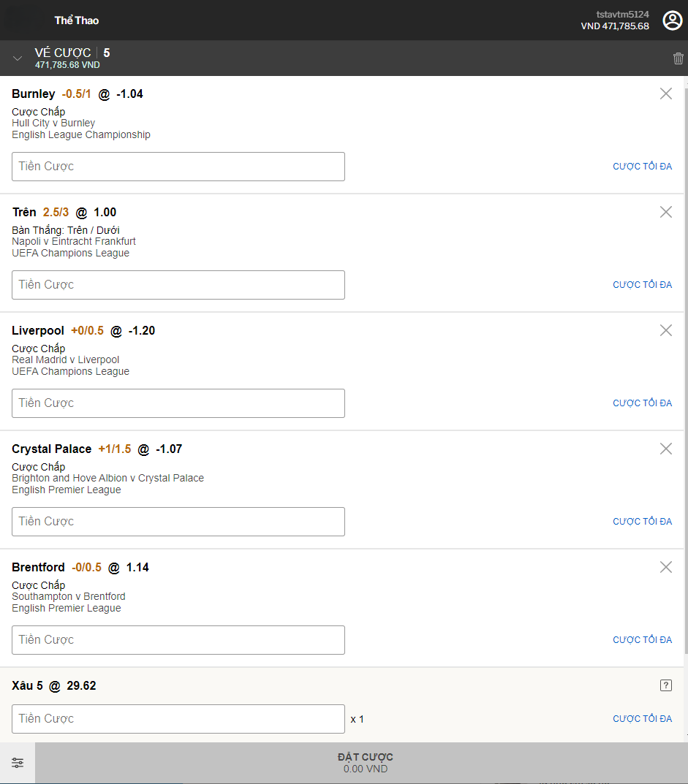The image size is (688, 784).
Task: Focus the Crystal Palace stake input
Action: coord(178,522)
